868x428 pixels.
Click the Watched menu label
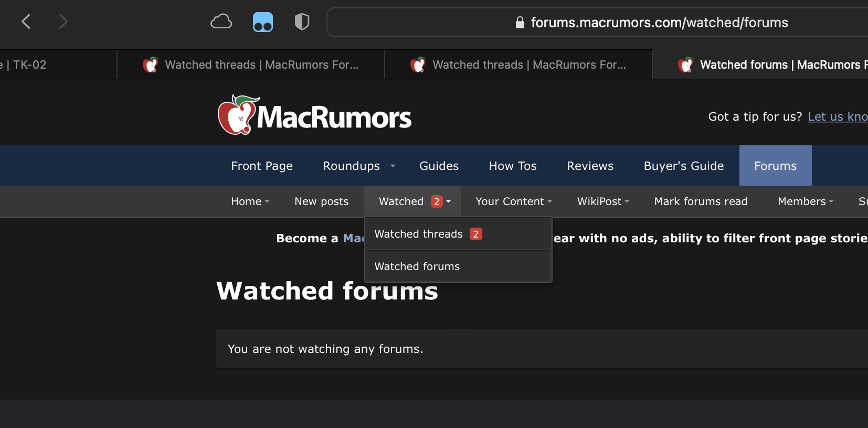[401, 201]
